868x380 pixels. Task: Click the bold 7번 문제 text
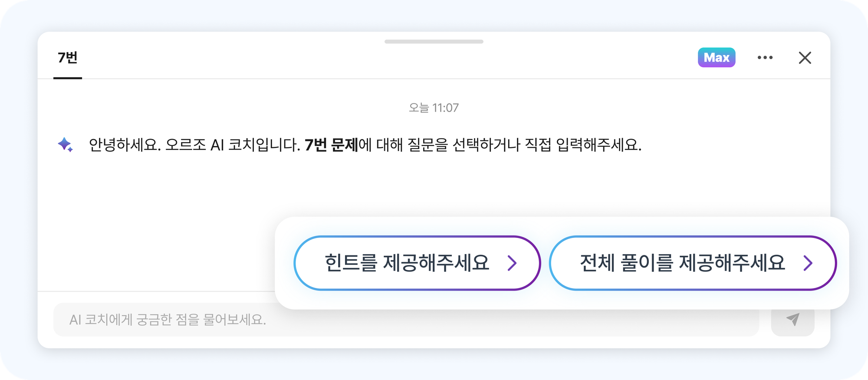[331, 145]
